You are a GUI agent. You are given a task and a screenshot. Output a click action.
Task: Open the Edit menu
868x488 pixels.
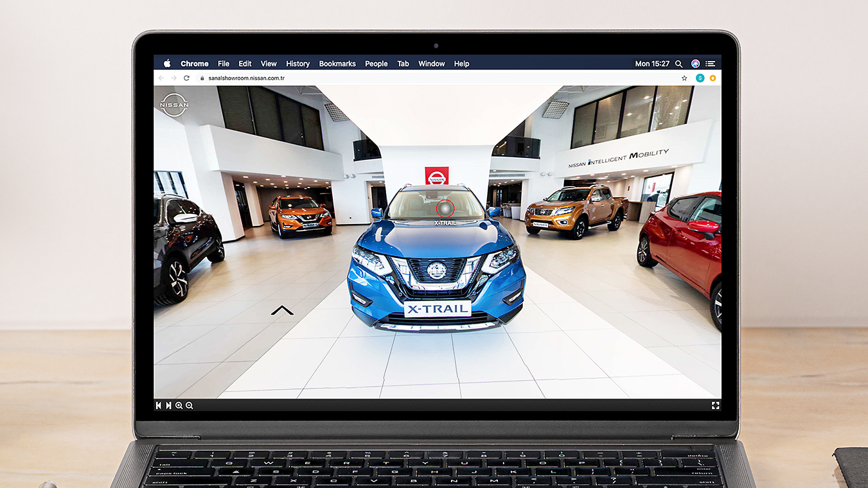tap(245, 64)
